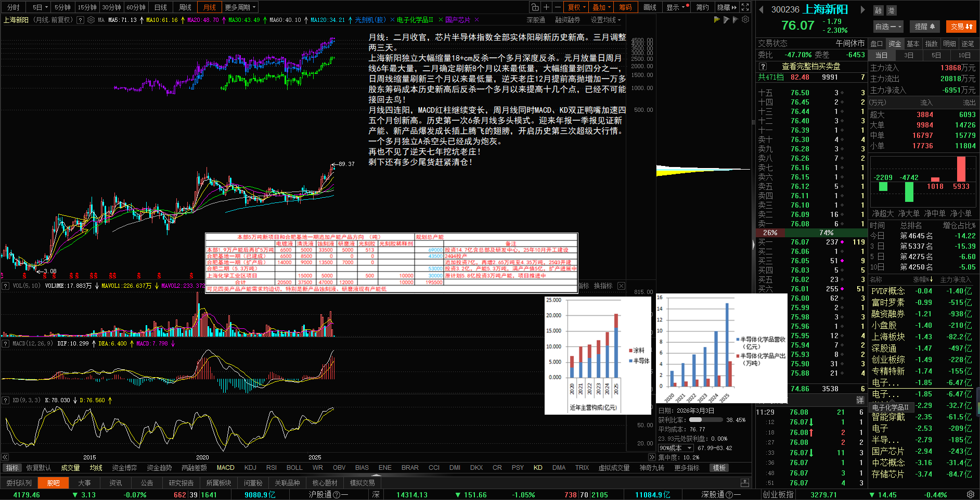Image resolution: width=980 pixels, height=500 pixels.
Task: Click 查看完整档买卖盘 link
Action: (811, 66)
